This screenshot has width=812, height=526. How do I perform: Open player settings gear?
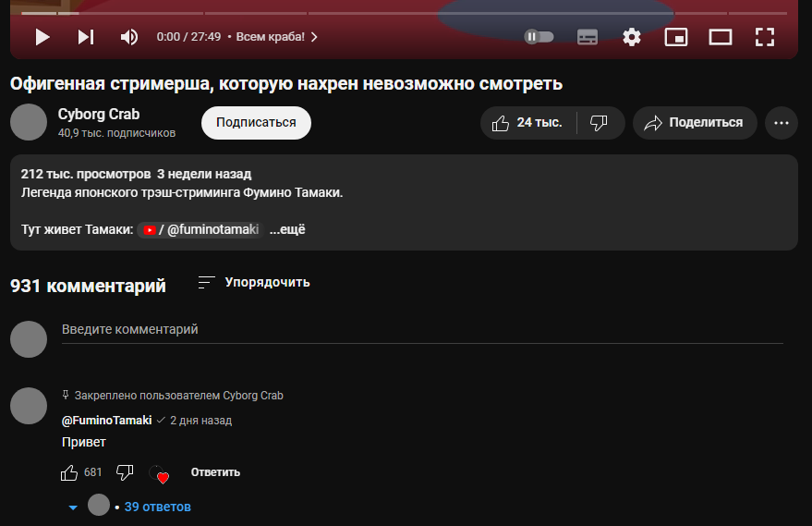[x=632, y=37]
